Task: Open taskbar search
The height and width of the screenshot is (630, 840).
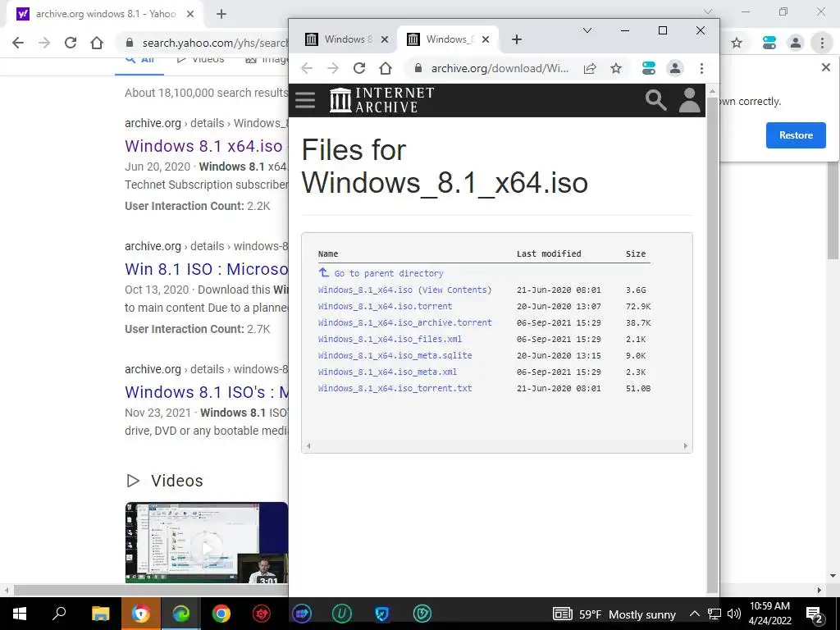Action: pyautogui.click(x=59, y=614)
